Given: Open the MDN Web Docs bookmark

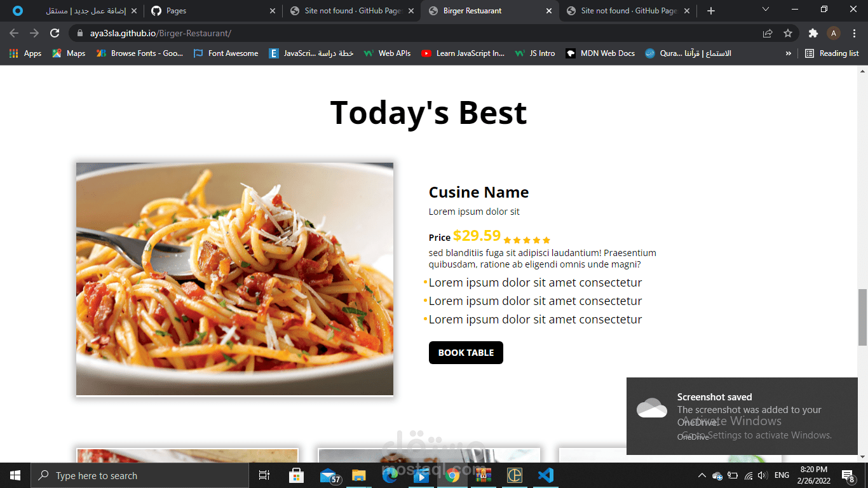Looking at the screenshot, I should [x=600, y=53].
